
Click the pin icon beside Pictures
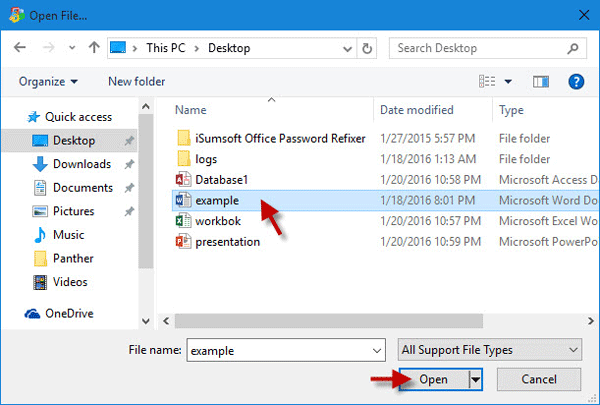tap(129, 211)
